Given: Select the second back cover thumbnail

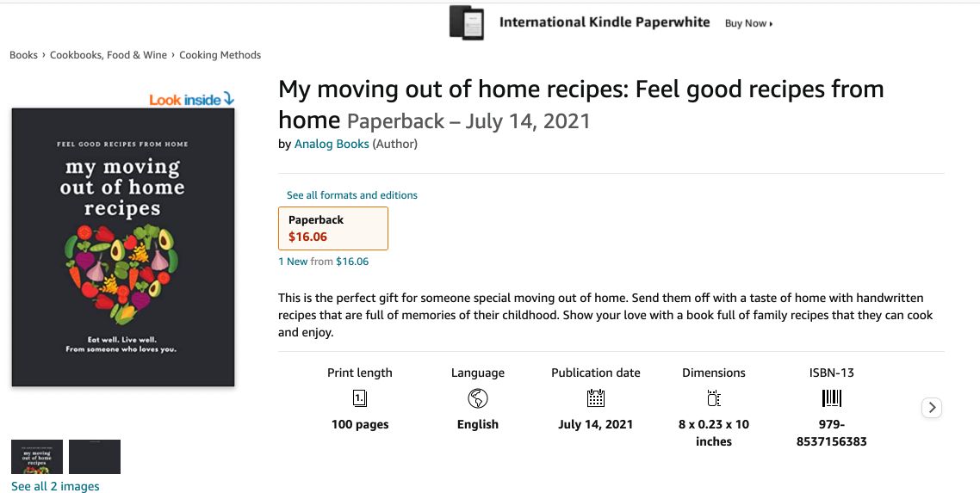Looking at the screenshot, I should (95, 457).
